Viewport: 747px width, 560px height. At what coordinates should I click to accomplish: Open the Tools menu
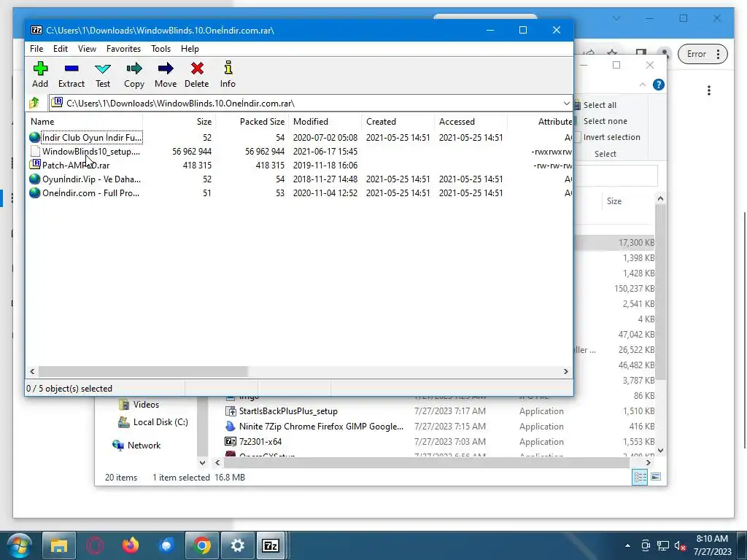pyautogui.click(x=160, y=49)
